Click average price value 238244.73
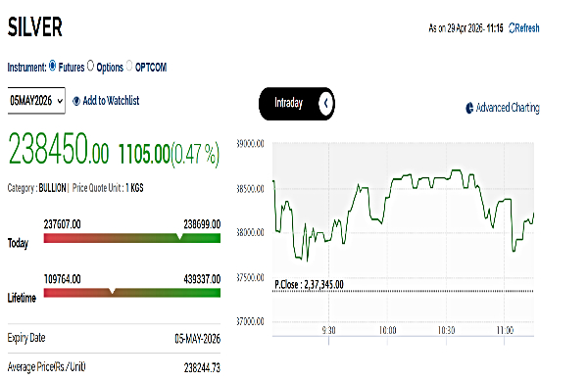588x380 pixels. click(202, 367)
